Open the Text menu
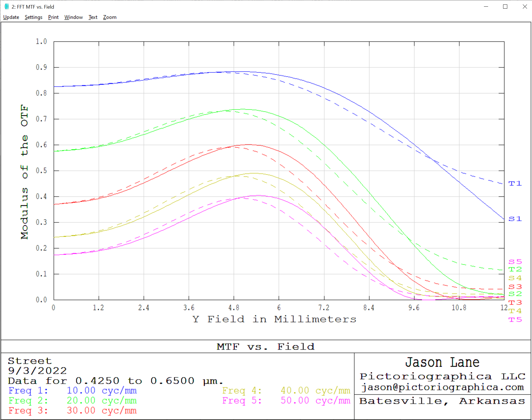532x420 pixels. click(x=93, y=17)
